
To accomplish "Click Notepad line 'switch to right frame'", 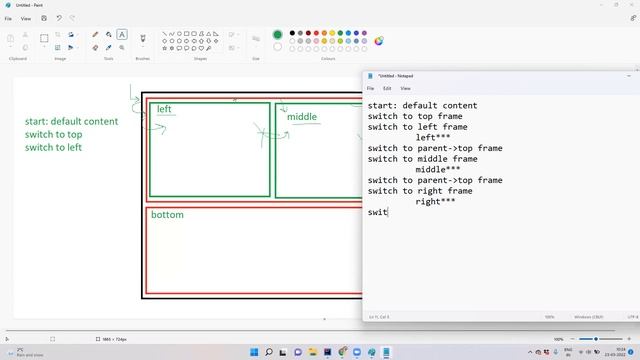I will coord(420,191).
